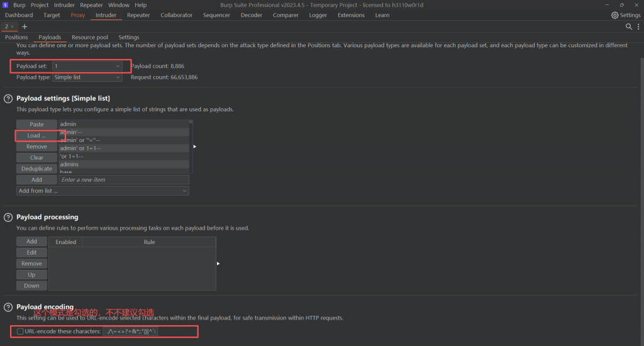Viewport: 644px width, 346px height.
Task: Open the Payload set dropdown
Action: [x=87, y=66]
